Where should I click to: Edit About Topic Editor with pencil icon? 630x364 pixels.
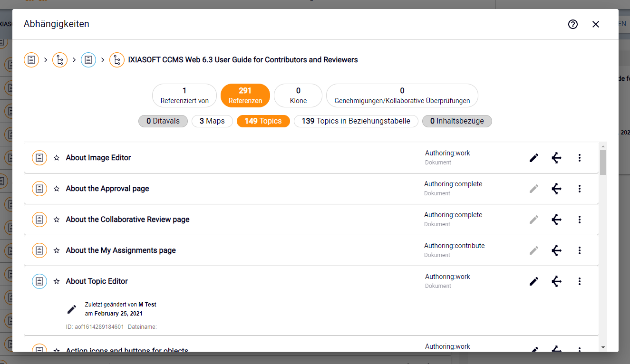pyautogui.click(x=534, y=281)
